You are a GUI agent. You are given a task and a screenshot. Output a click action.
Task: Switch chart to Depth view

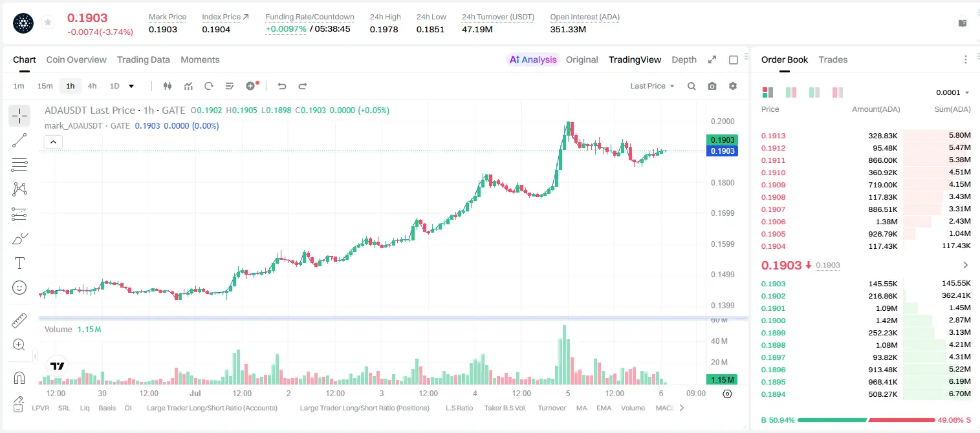pos(684,59)
